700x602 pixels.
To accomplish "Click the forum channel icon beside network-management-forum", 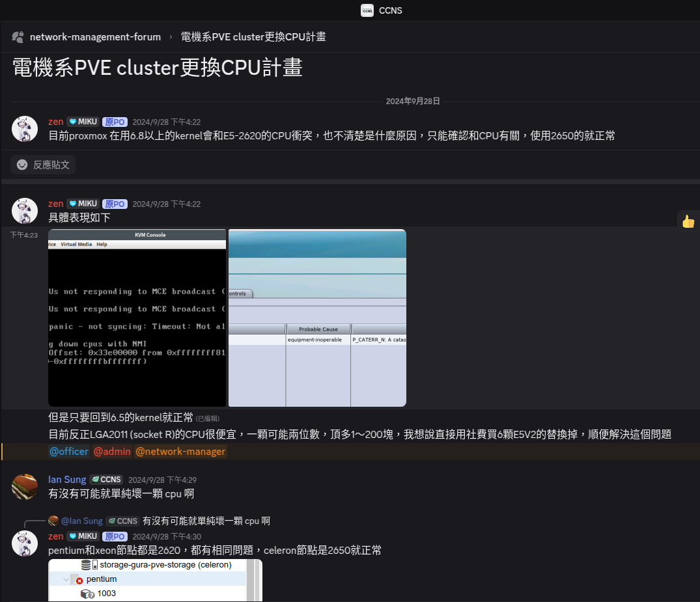I will pos(18,37).
